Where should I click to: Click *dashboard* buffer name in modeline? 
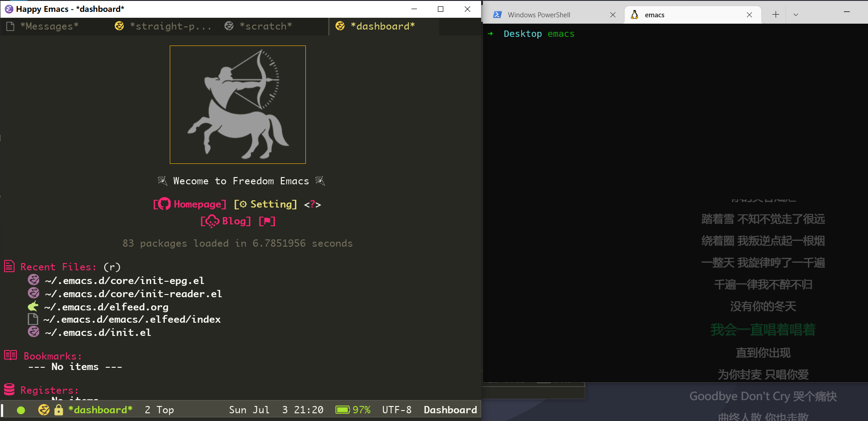point(101,410)
